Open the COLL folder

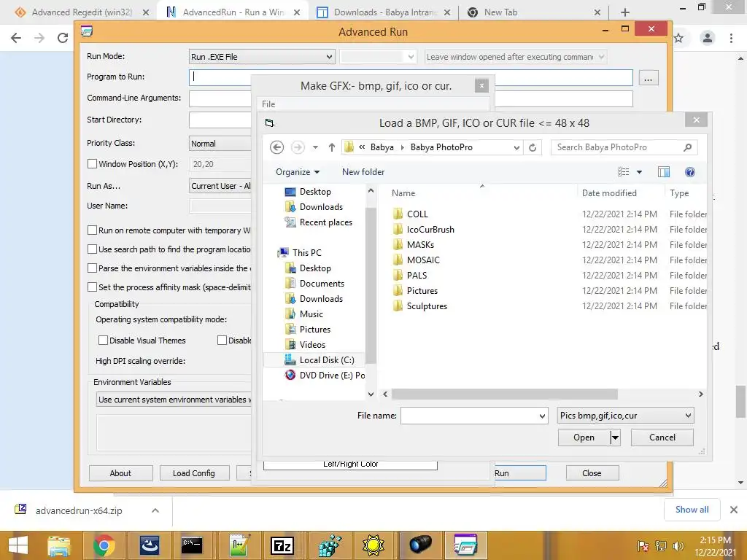[x=417, y=214]
